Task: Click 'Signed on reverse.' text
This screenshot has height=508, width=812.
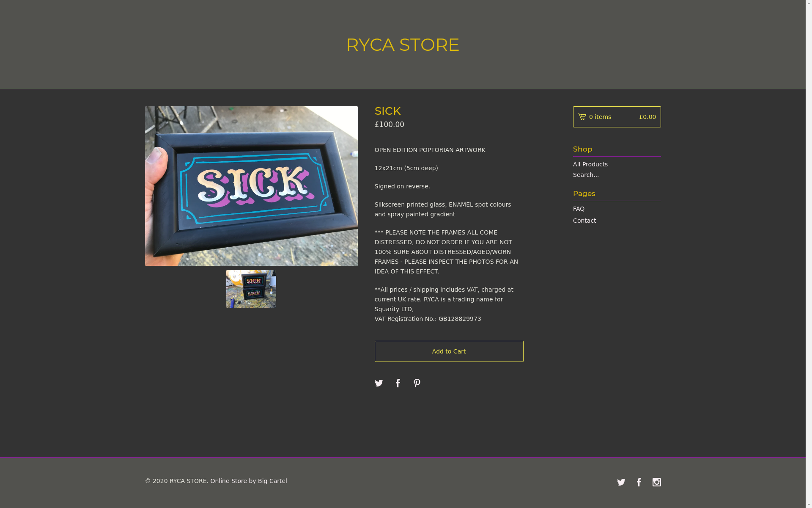Action: pos(402,186)
